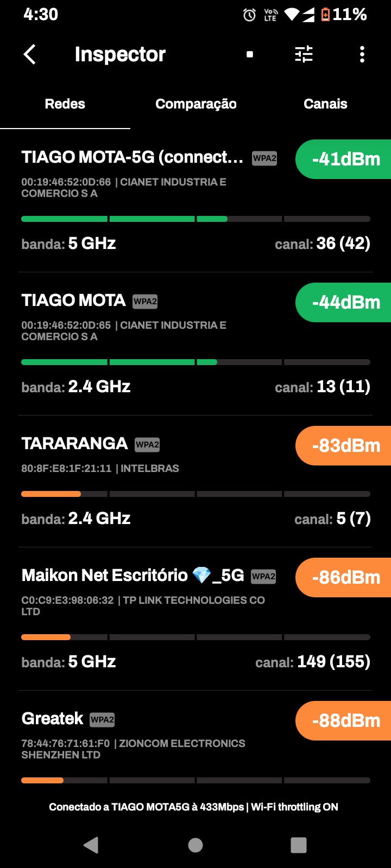
Task: Tap WPA2 badge next to TARARANGA
Action: (x=147, y=445)
